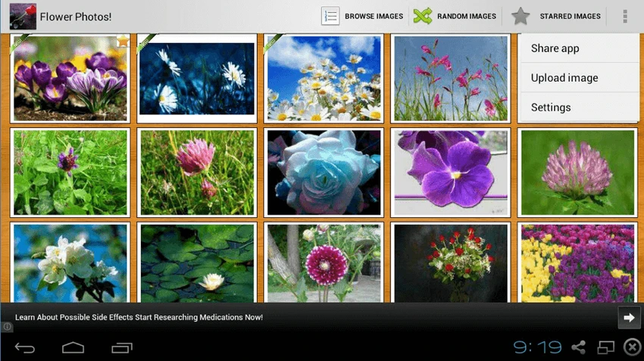Open the recent apps icon
The width and height of the screenshot is (644, 361).
point(122,348)
